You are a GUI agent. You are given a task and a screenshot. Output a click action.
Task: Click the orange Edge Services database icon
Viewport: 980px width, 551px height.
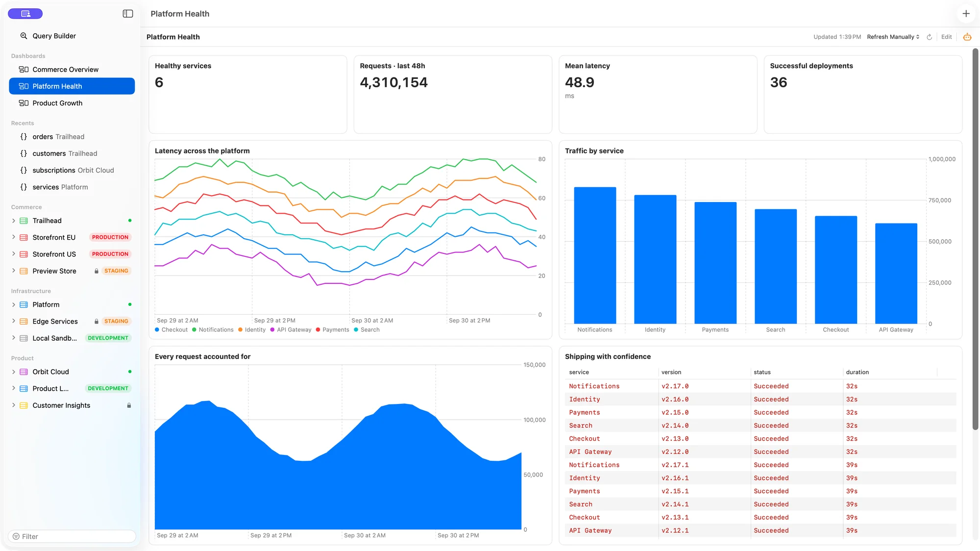[24, 322]
